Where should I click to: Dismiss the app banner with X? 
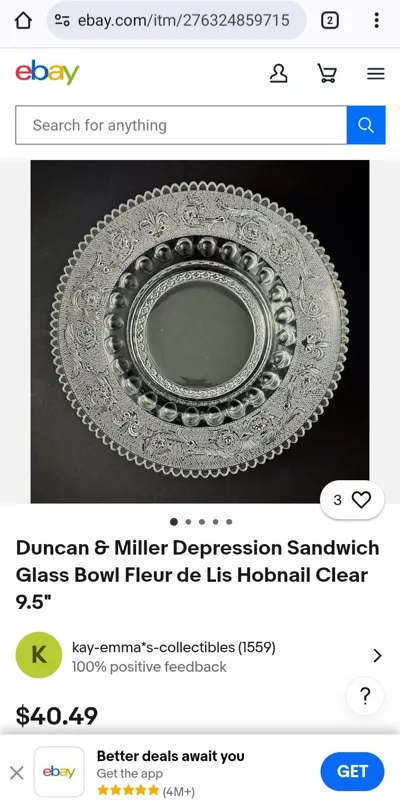[17, 773]
